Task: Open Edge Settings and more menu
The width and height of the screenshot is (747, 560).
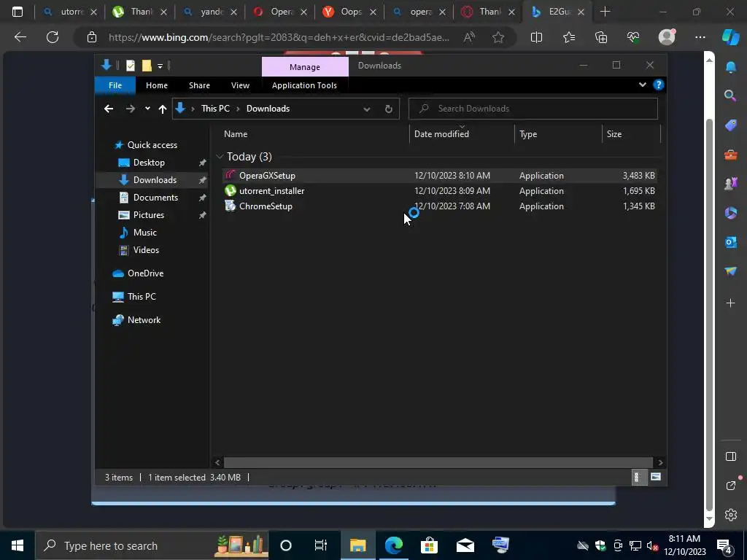Action: tap(700, 37)
